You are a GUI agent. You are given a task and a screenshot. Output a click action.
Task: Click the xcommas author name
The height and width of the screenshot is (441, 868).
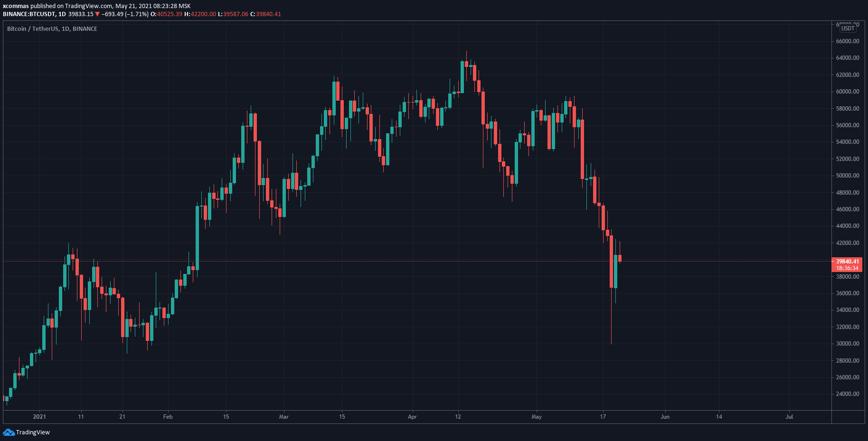coord(16,6)
